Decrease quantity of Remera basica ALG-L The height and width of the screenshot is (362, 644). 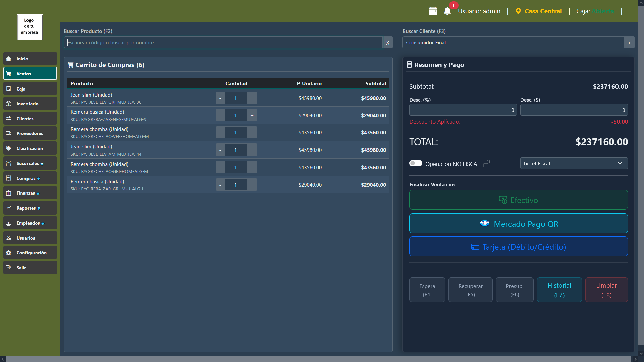(220, 185)
